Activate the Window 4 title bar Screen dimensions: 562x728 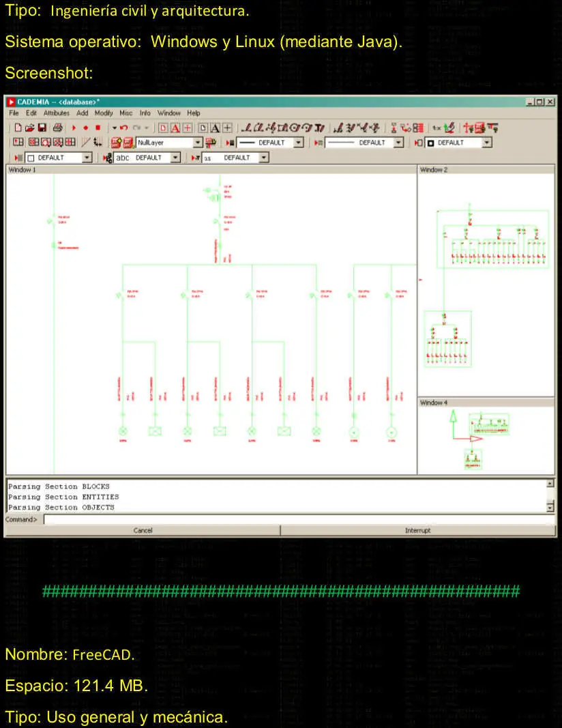486,403
